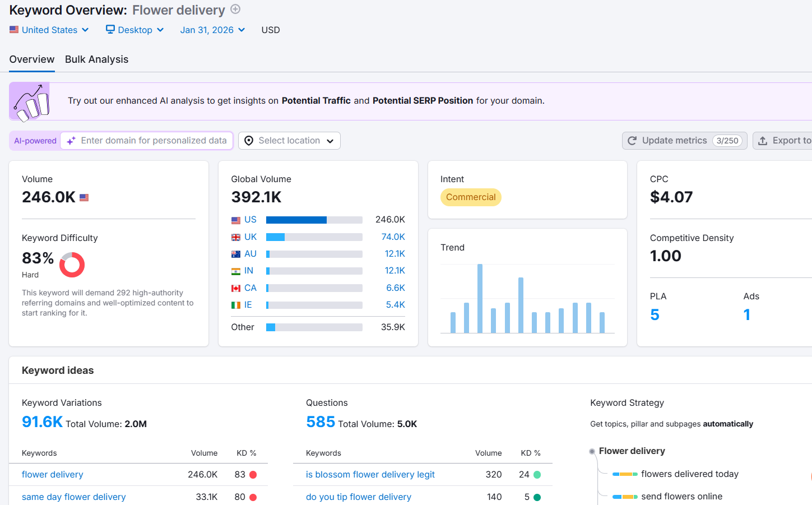This screenshot has height=505, width=812.
Task: Open the United States country dropdown
Action: click(49, 30)
